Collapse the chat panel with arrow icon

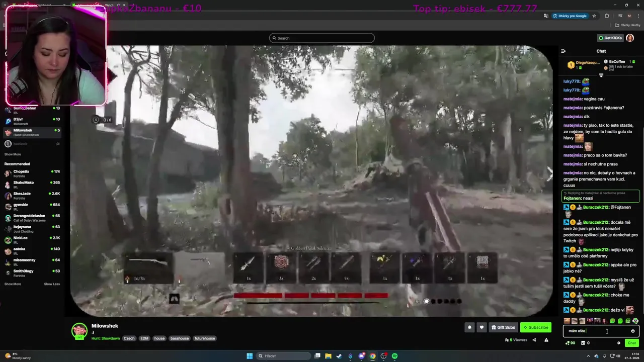[563, 51]
